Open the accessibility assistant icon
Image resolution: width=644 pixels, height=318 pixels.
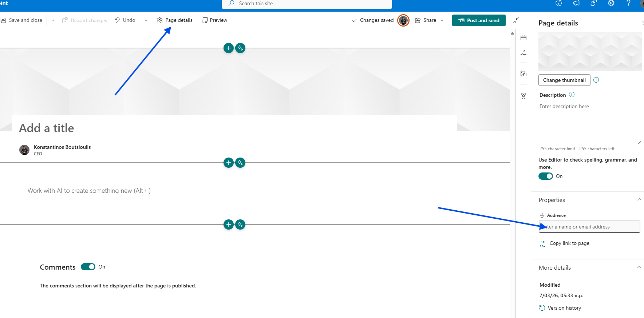click(524, 96)
